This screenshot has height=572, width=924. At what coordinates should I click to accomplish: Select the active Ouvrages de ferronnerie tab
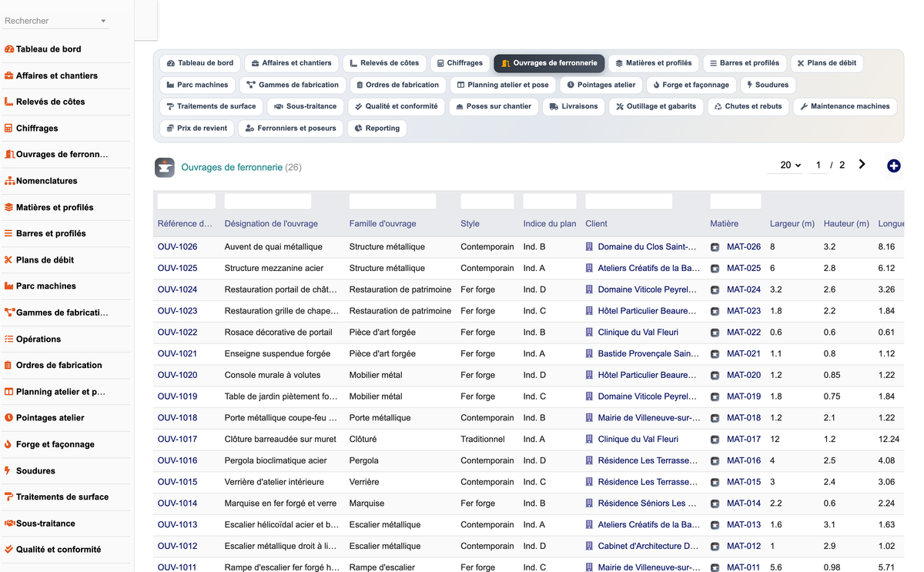pos(549,63)
